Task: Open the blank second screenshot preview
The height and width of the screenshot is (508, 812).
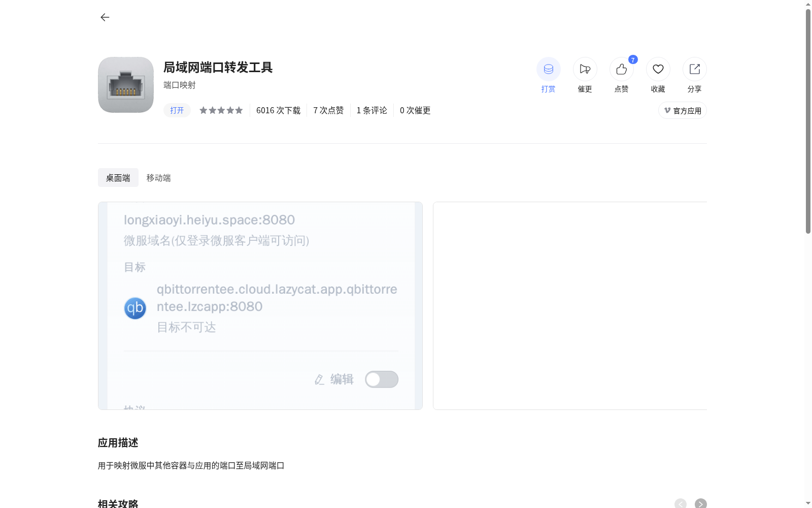Action: click(570, 306)
